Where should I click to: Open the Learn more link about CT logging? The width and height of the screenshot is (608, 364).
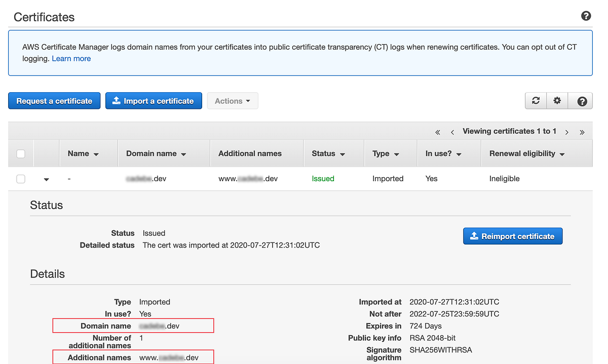click(71, 58)
